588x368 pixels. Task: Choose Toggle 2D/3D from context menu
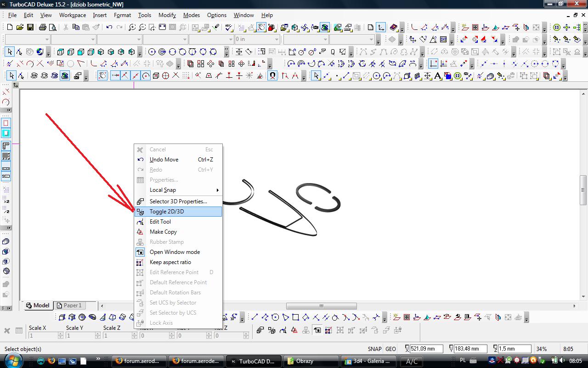click(x=167, y=212)
